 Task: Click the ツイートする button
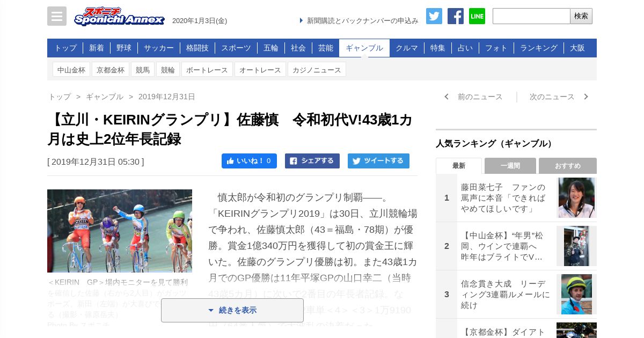tap(378, 161)
